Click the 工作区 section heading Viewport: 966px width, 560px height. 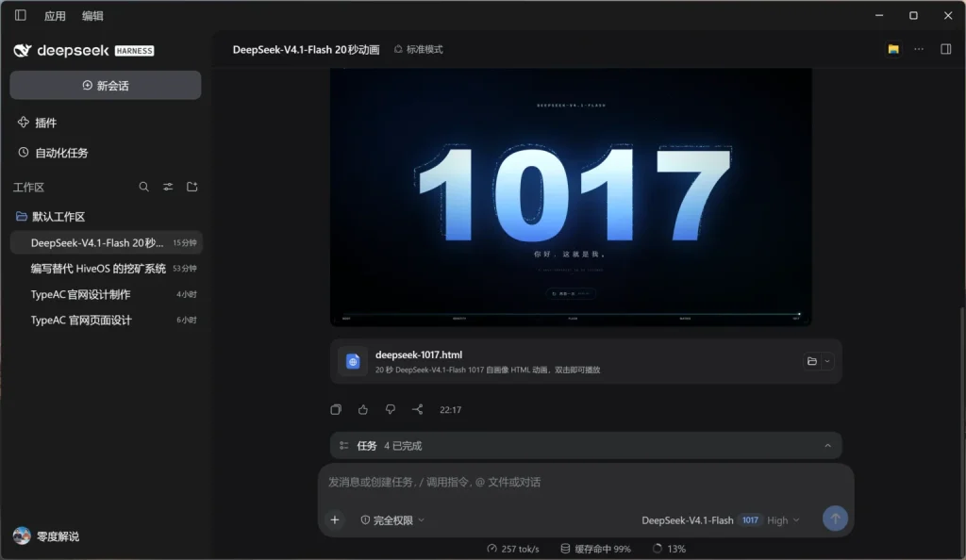(x=28, y=187)
